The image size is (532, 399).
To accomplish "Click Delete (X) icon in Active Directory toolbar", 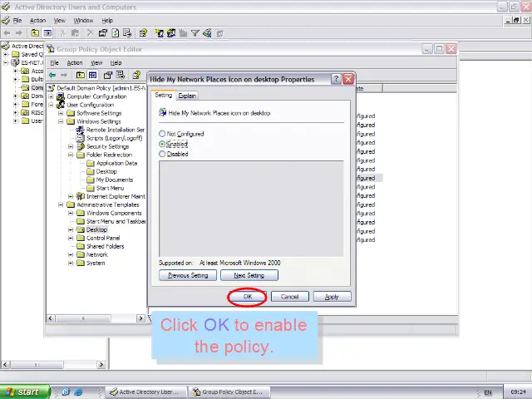I will pos(90,33).
